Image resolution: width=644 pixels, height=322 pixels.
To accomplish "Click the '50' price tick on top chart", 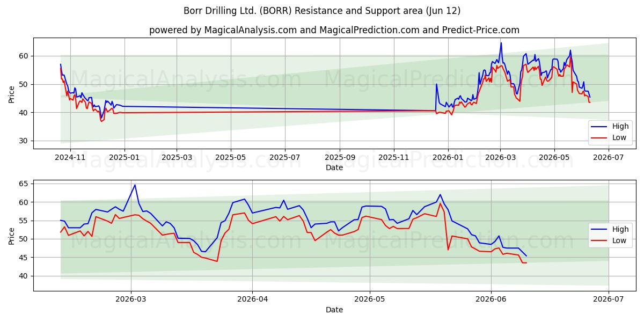I will [25, 84].
